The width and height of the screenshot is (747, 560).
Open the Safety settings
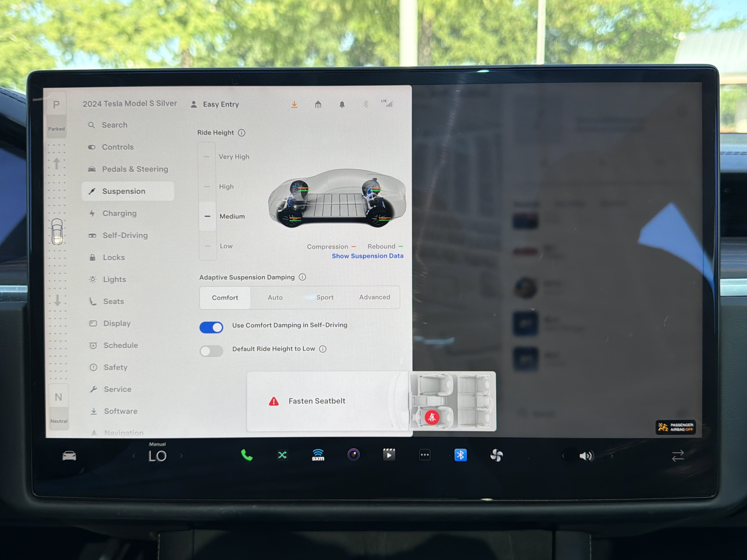108,367
